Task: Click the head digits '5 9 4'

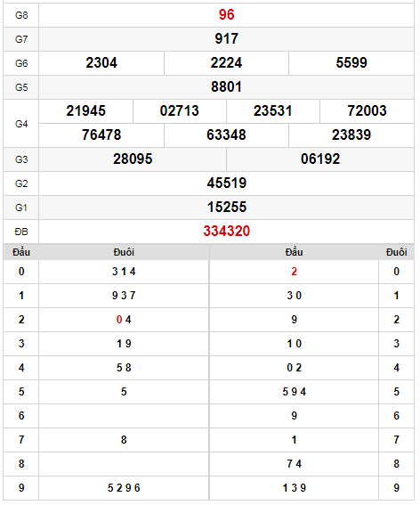Action: [x=295, y=392]
